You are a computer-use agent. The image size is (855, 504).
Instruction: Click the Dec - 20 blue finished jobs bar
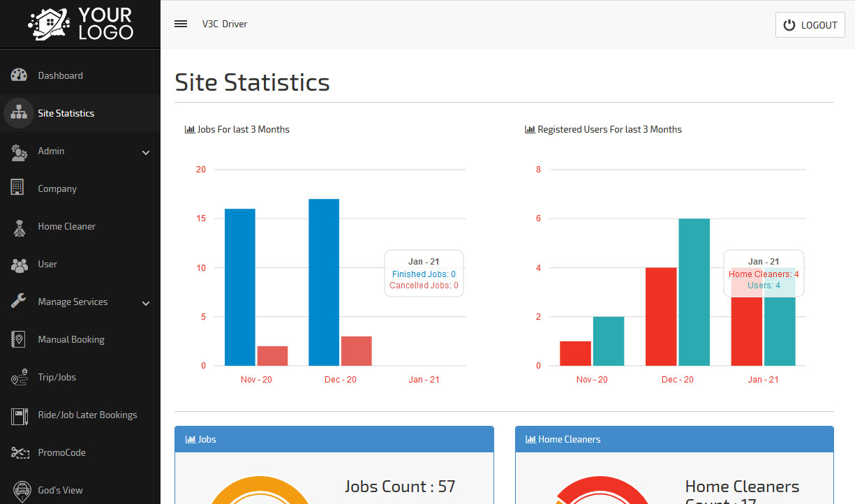pyautogui.click(x=324, y=282)
